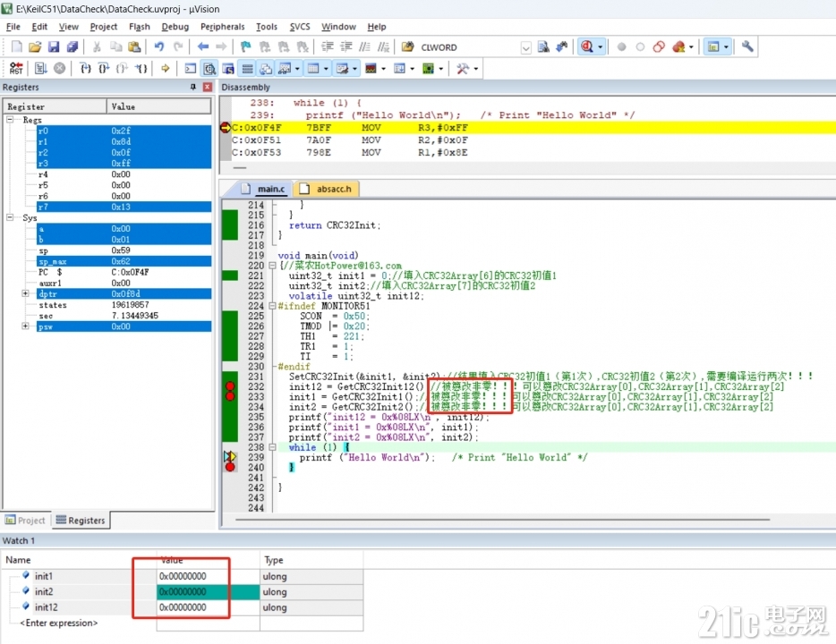Viewport: 836px width, 644px height.
Task: Click the Step Over icon
Action: coord(104,68)
